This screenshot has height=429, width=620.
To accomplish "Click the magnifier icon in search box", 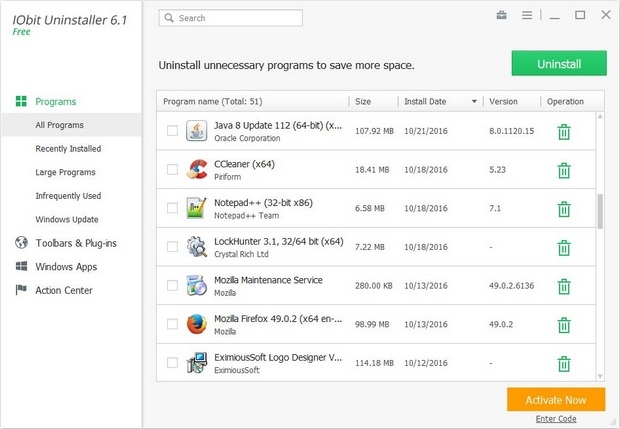I will [x=169, y=18].
